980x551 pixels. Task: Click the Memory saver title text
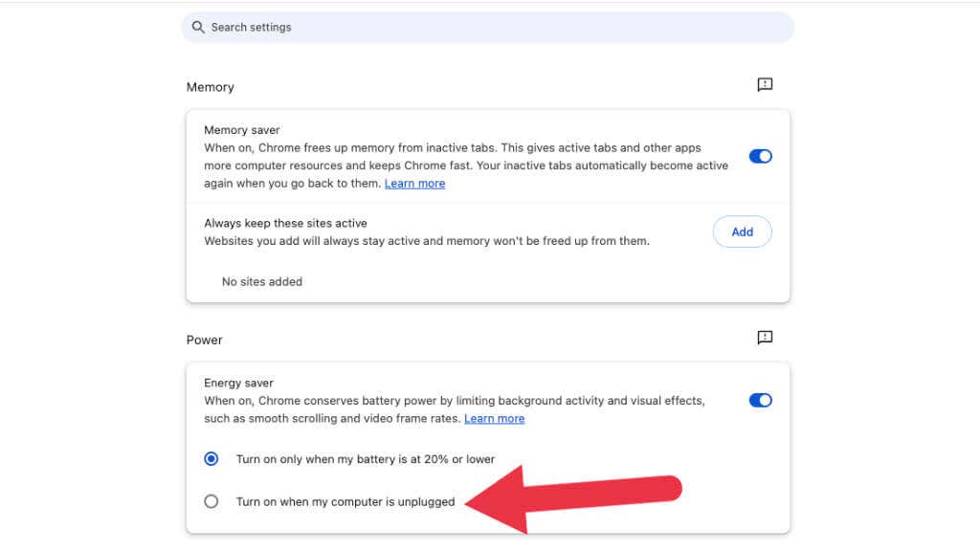(242, 130)
